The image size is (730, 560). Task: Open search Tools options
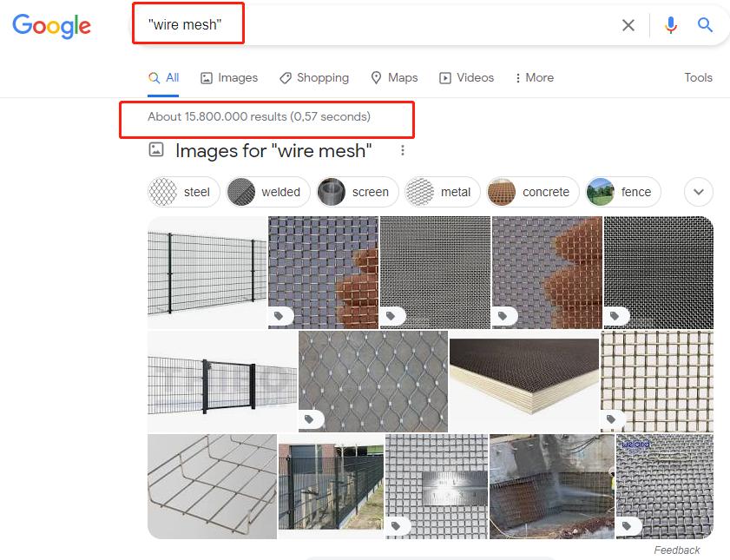[x=698, y=77]
